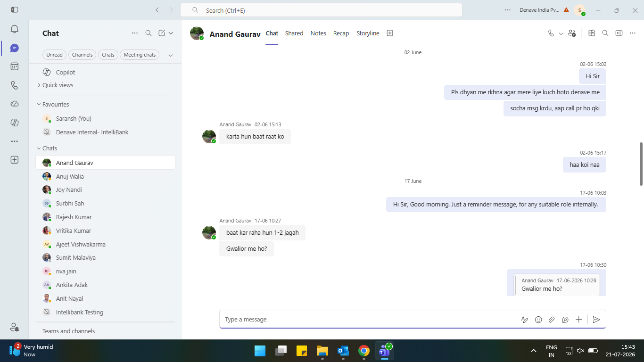Image resolution: width=644 pixels, height=362 pixels.
Task: Open Calls in the Teams left rail
Action: [x=14, y=85]
